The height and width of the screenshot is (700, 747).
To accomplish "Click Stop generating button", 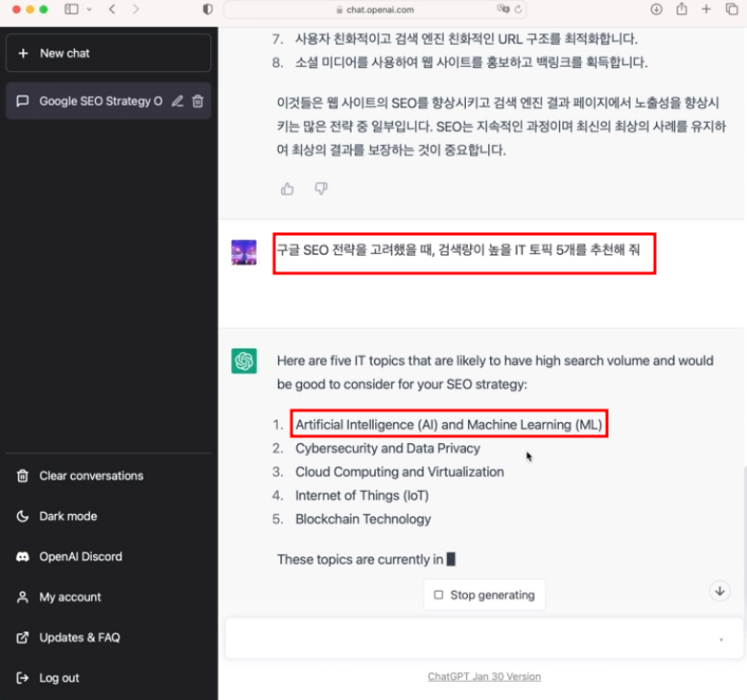I will (x=484, y=595).
